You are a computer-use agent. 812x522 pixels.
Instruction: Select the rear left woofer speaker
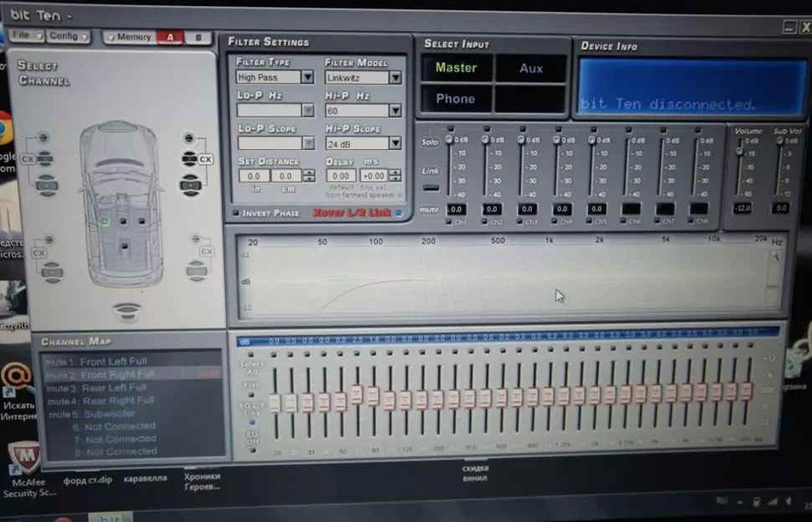pos(52,271)
